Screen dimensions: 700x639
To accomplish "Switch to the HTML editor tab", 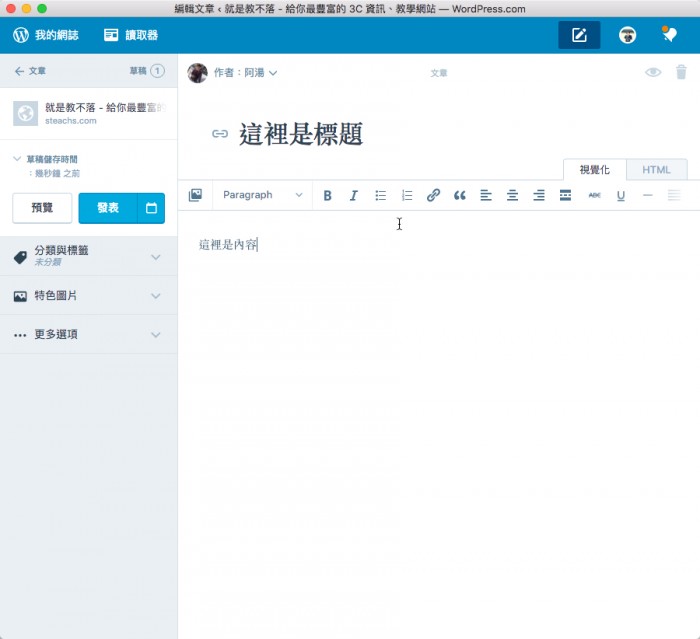I will tap(656, 170).
